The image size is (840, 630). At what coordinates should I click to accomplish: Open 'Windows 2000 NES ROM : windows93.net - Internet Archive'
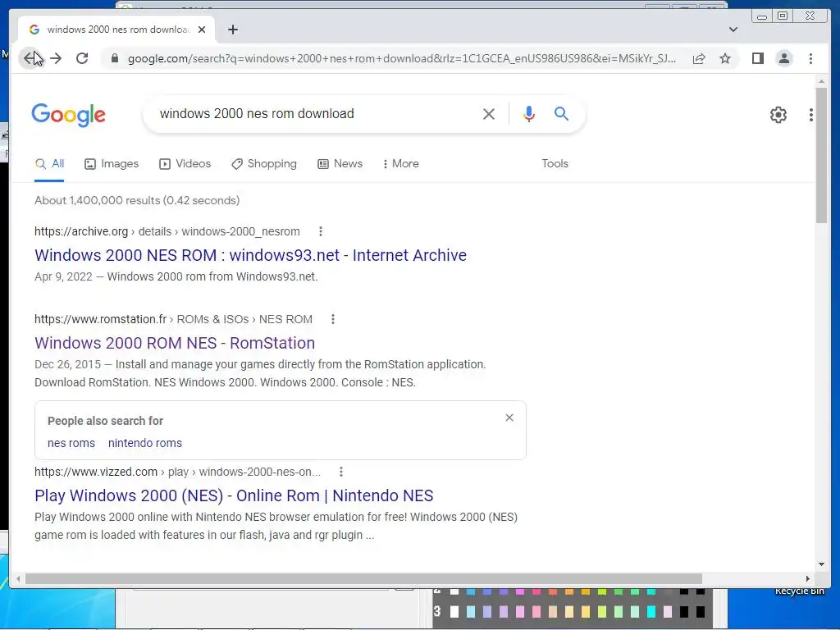coord(250,256)
